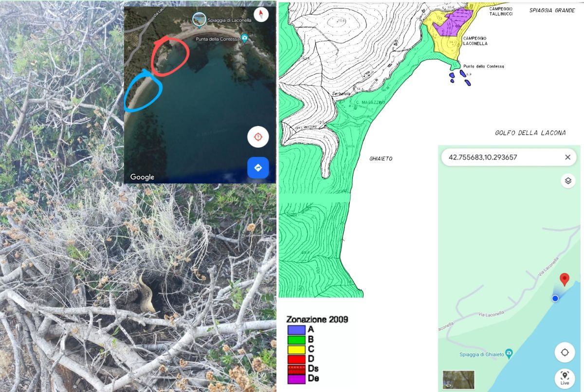Open the map layers selector
This screenshot has width=584, height=392.
(x=567, y=181)
